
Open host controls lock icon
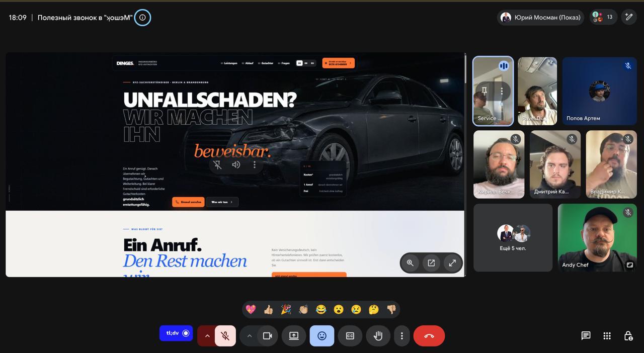[628, 335]
